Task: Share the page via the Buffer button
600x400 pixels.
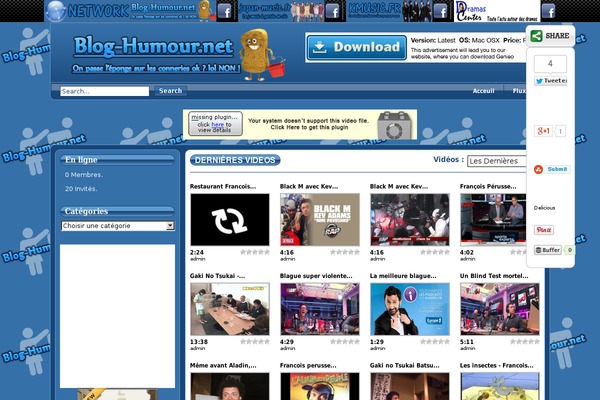Action: [x=548, y=250]
